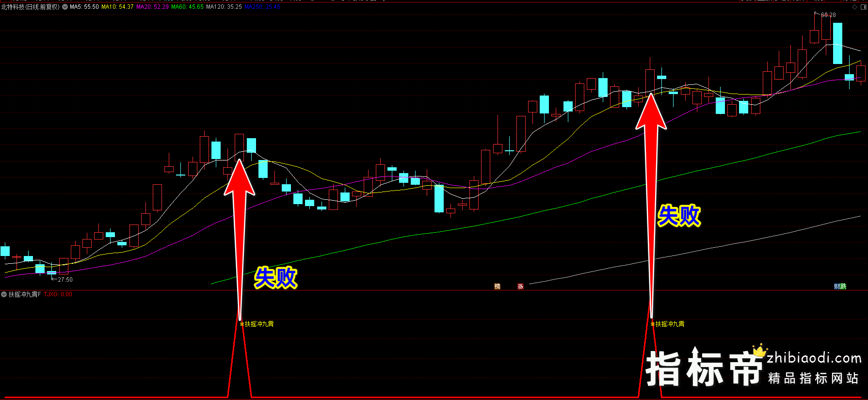Click the diamond icon at chart top right
Viewport: 868px width, 400px height.
[854, 7]
